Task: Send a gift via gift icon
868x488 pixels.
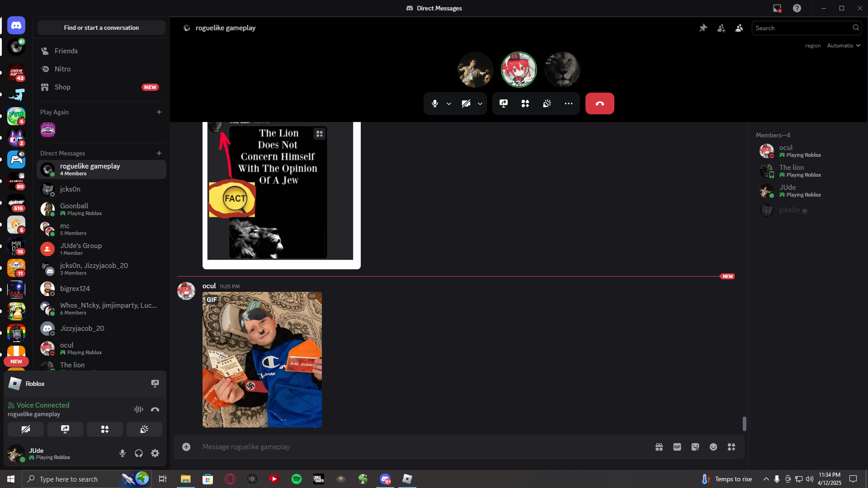Action: tap(659, 447)
